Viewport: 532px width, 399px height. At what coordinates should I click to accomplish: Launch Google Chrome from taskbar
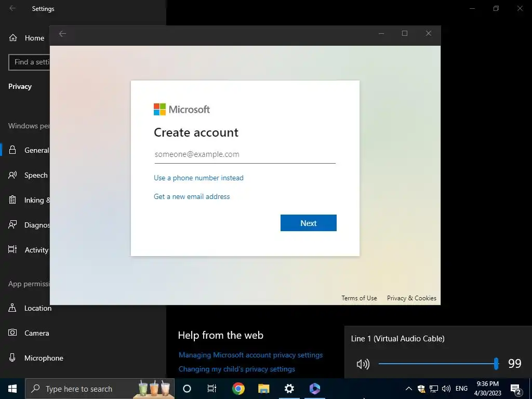click(x=238, y=389)
